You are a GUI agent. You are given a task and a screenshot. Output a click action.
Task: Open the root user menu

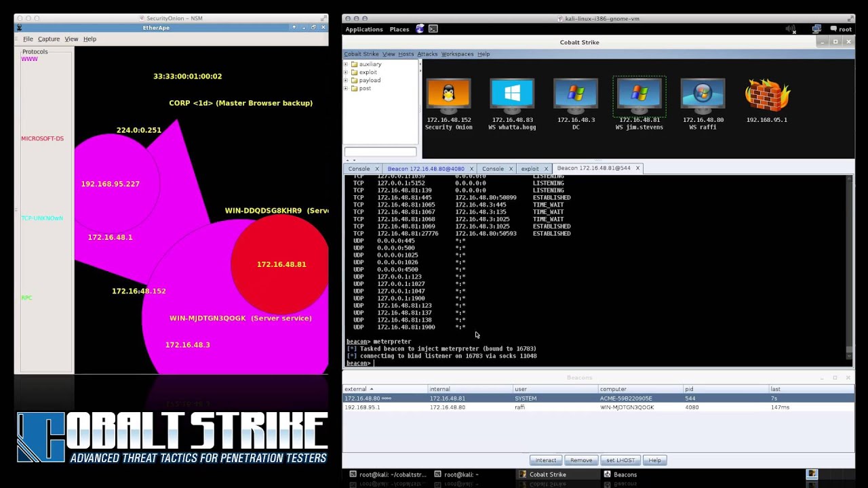click(840, 29)
